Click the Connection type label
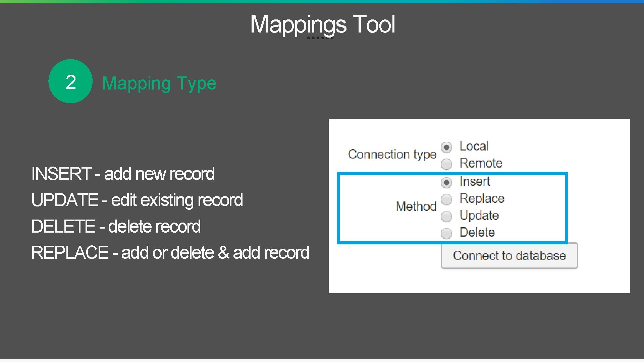 point(392,154)
